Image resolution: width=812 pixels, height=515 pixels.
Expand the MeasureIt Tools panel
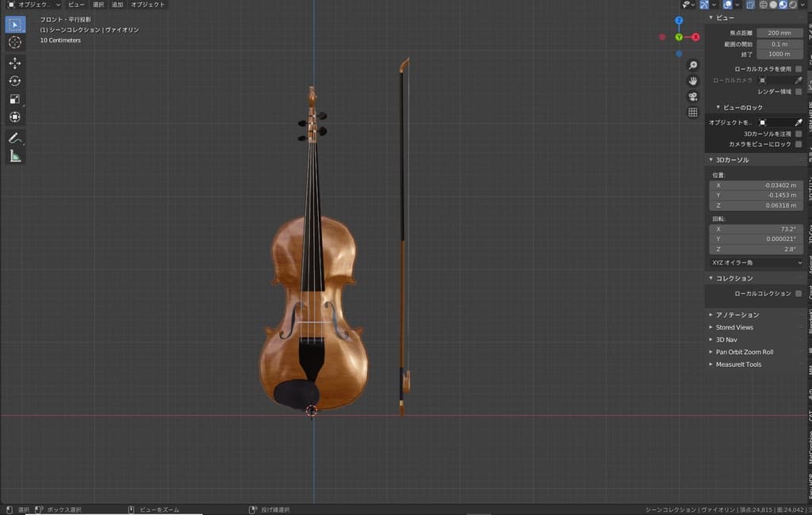(x=737, y=364)
